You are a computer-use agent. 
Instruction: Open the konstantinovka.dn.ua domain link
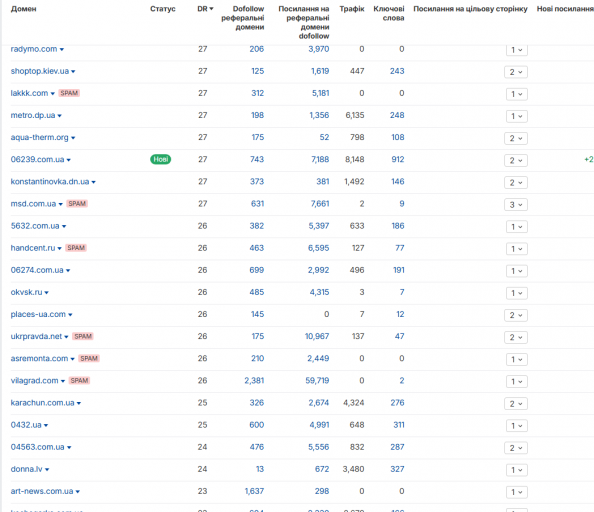coord(50,182)
